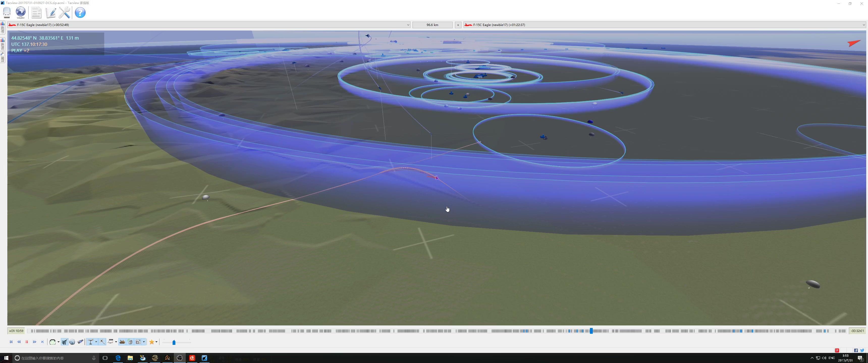The height and width of the screenshot is (363, 868).
Task: Click the Twitter share icon
Action: point(862,351)
